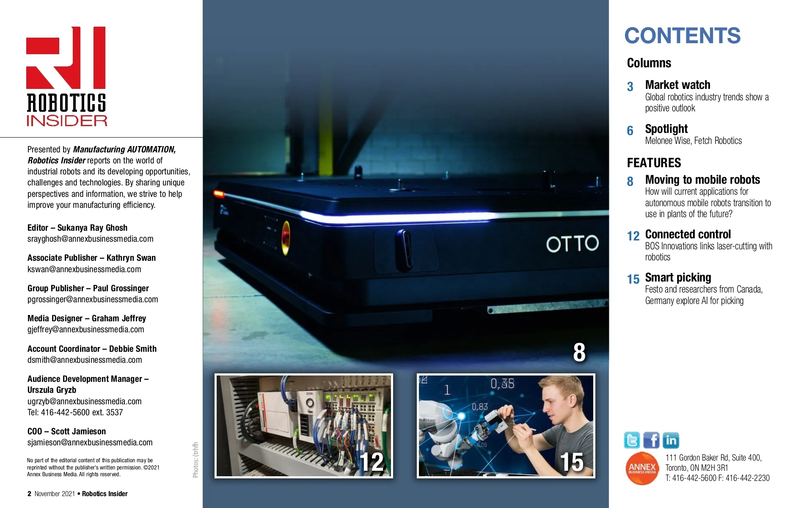The height and width of the screenshot is (508, 812).
Task: Click gjeffrey@annexbusinessmedia.com email link
Action: click(x=85, y=330)
